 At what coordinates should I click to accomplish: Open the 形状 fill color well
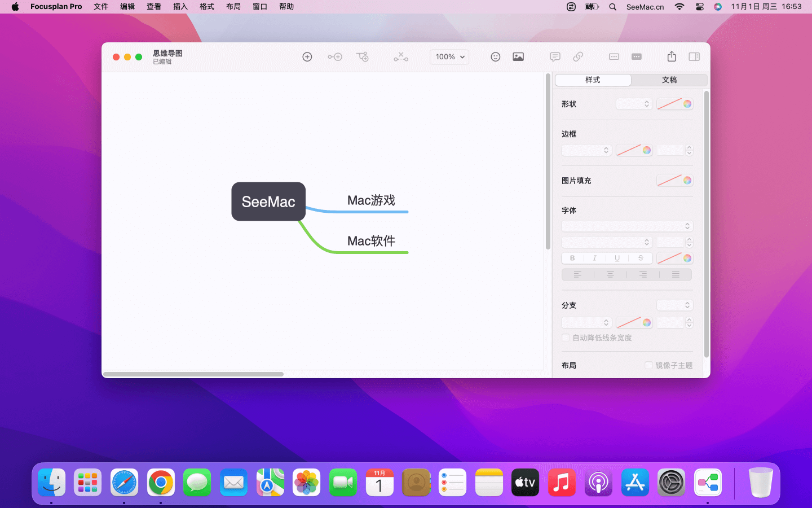pyautogui.click(x=675, y=104)
